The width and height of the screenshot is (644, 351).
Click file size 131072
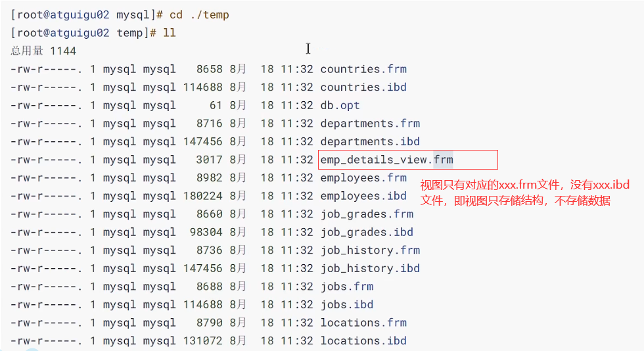pos(203,340)
